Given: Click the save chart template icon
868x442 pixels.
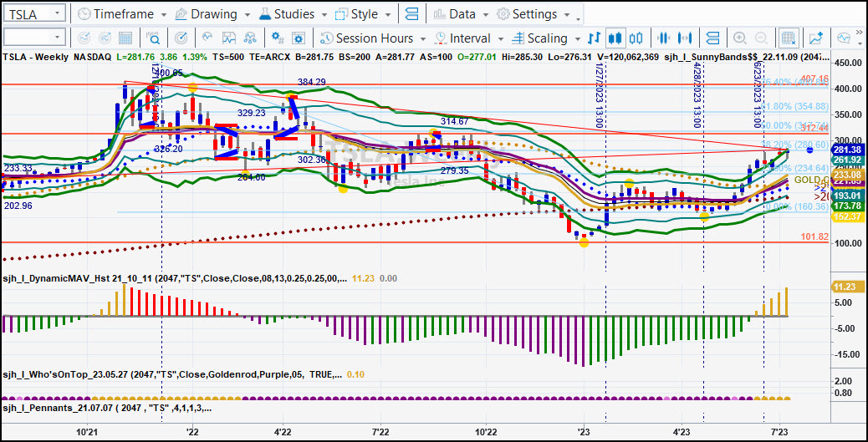Looking at the screenshot, I should pos(229,38).
